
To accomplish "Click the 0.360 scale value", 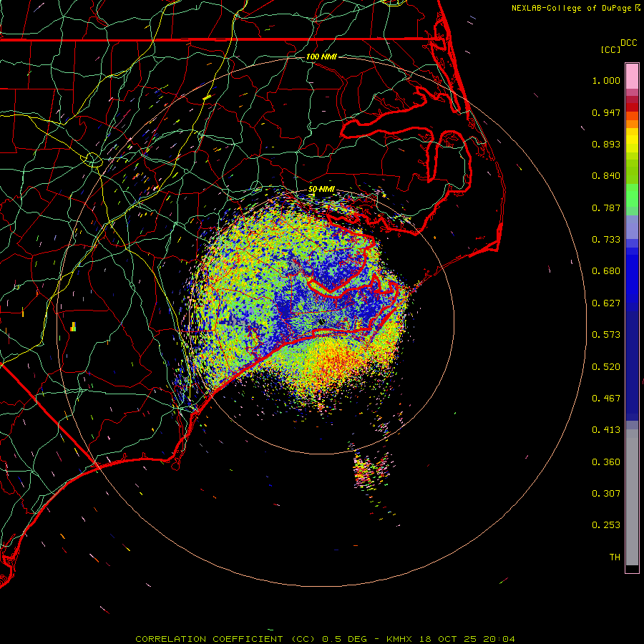I will [606, 462].
